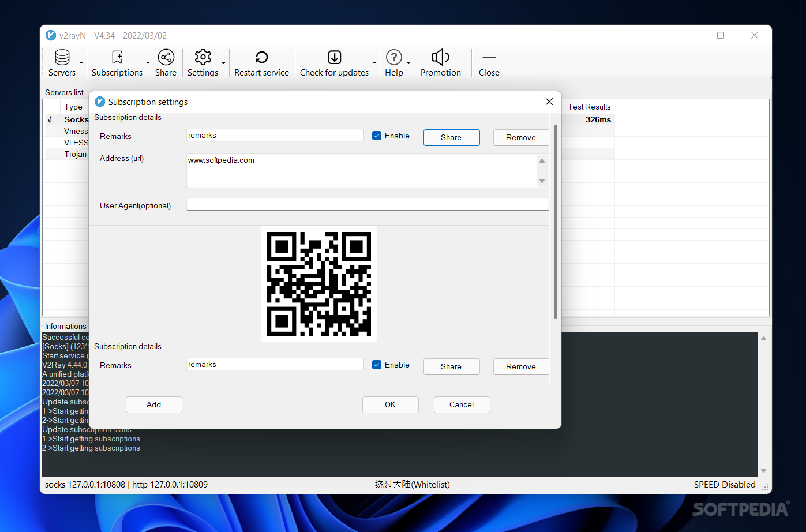The height and width of the screenshot is (532, 806).
Task: Expand the Servers dropdown arrow
Action: [81, 63]
